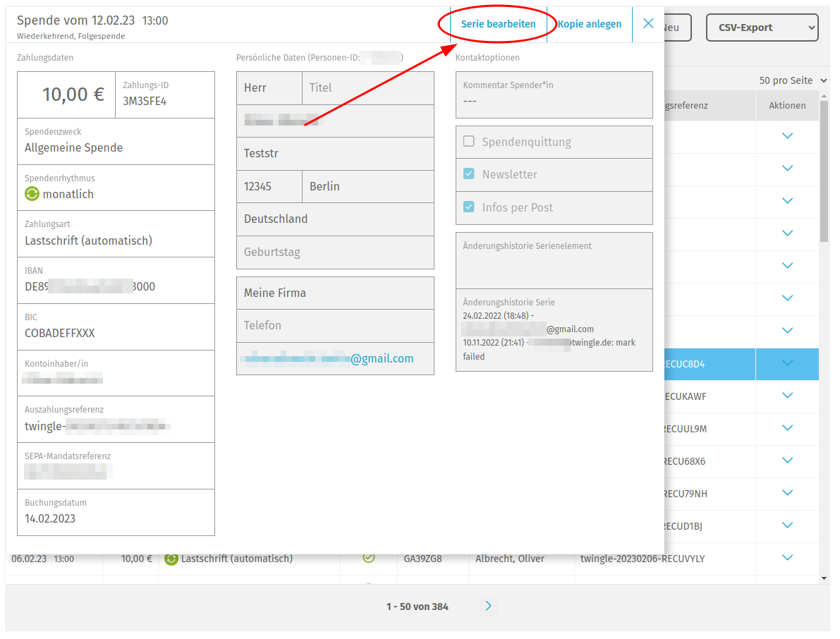840x639 pixels.
Task: Click the monatlich recurring icon
Action: 32,194
